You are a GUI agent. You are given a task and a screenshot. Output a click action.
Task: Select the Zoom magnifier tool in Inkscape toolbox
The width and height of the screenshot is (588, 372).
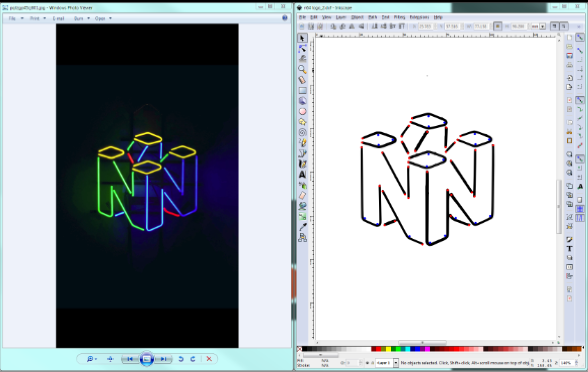tap(303, 69)
